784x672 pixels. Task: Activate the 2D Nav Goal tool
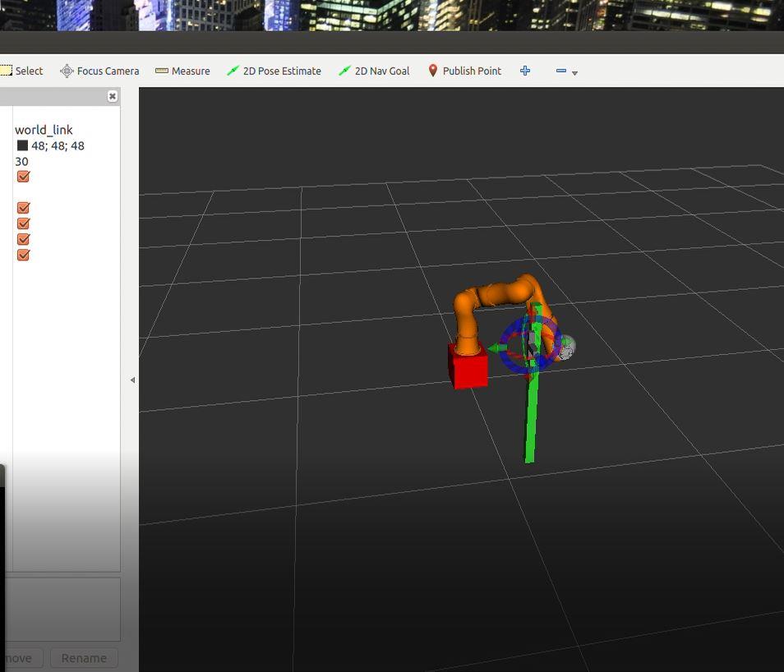(374, 71)
